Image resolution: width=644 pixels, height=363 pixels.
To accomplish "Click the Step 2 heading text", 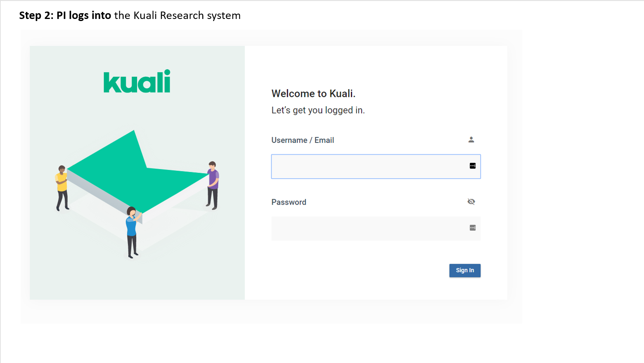I will click(130, 16).
